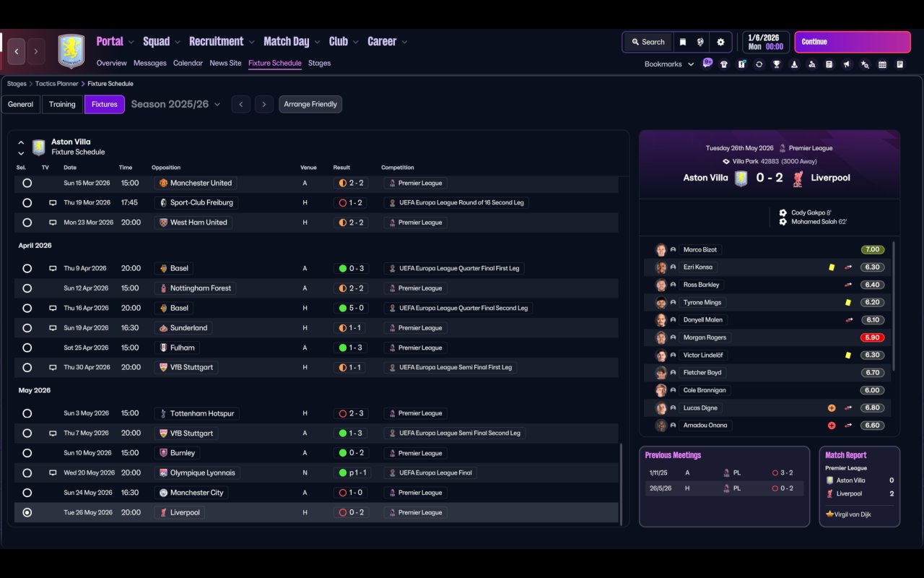Image resolution: width=924 pixels, height=578 pixels.
Task: Select the Nottingham Forest fixture radio button
Action: 27,288
